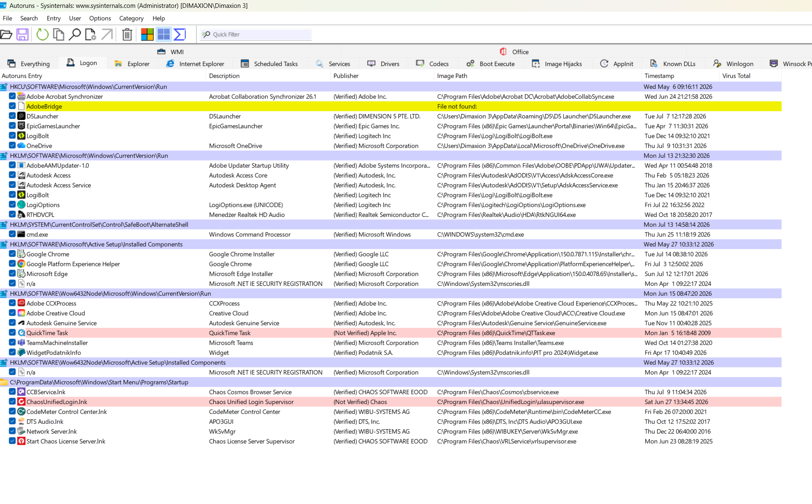
Task: Open the Entry menu
Action: [54, 18]
